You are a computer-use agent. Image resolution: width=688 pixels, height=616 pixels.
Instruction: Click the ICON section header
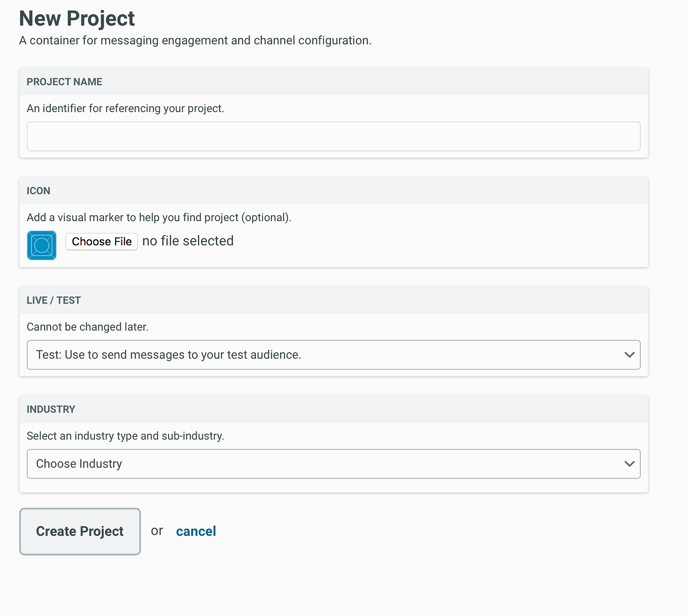coord(38,191)
